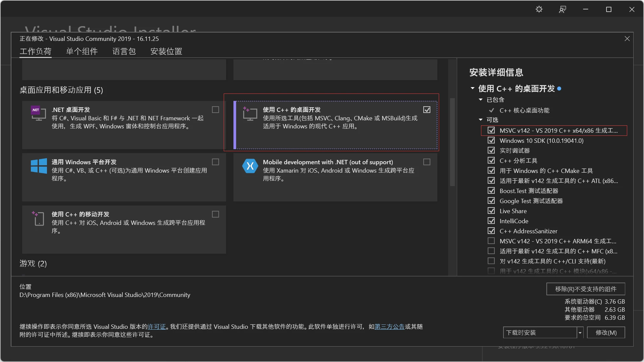Open the 许可证 license link
This screenshot has width=644, height=362.
(157, 326)
